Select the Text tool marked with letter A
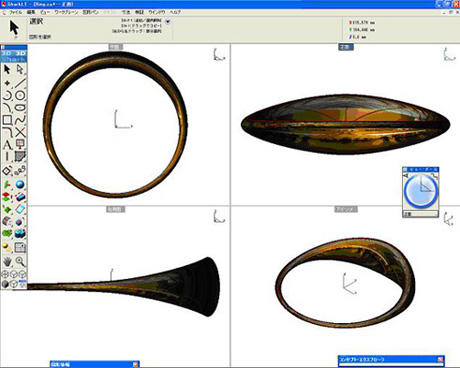Viewport: 460px width, 368px height. tap(7, 145)
